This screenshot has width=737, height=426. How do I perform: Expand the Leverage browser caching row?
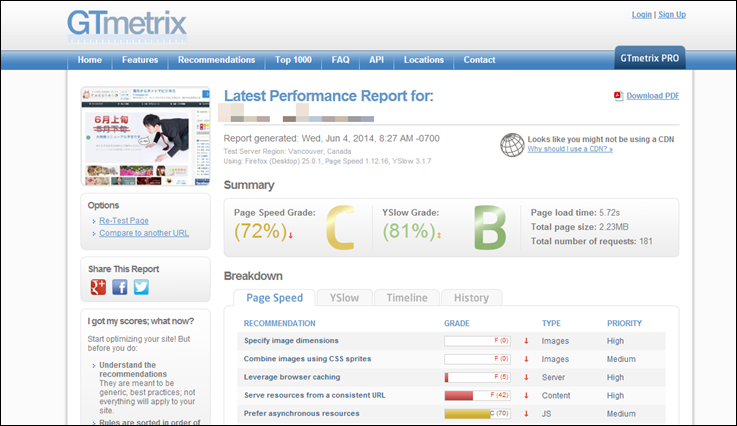[291, 377]
